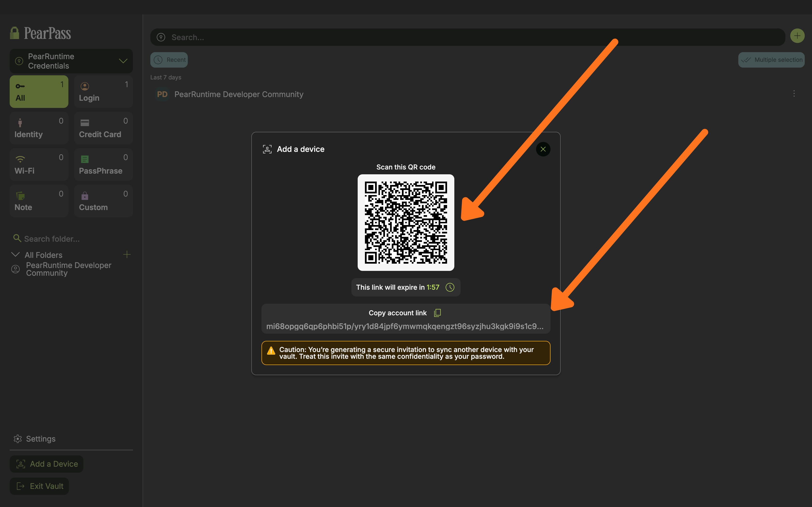
Task: Select the Credit Card category tile
Action: [x=103, y=128]
